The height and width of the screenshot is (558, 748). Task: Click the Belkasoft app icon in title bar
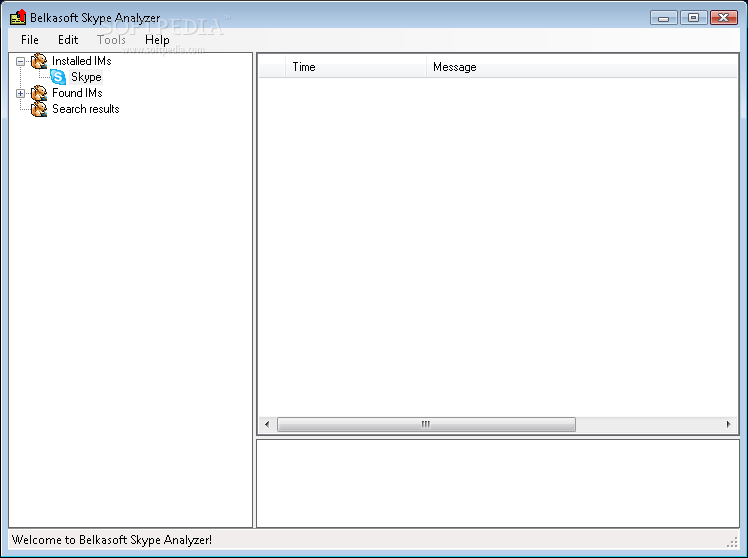[18, 17]
